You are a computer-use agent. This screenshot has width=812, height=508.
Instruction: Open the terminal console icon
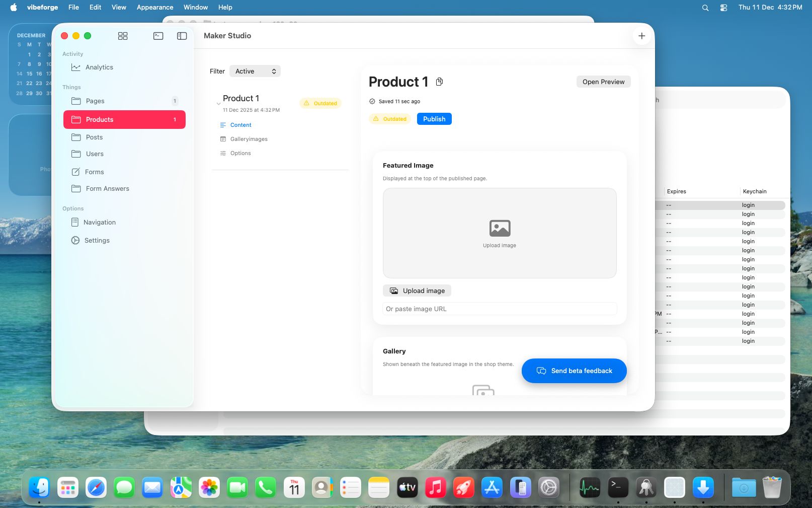(158, 36)
